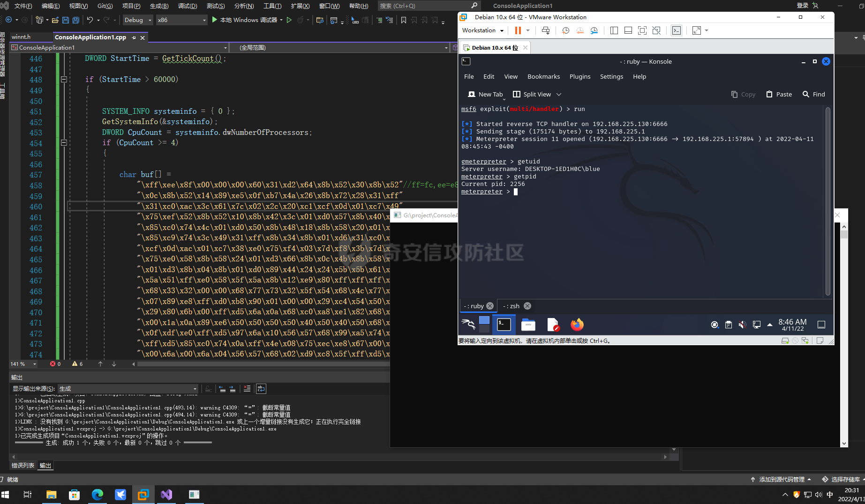Expand the Split View options chevron
Screen dimensions: 865x504
tap(559, 94)
